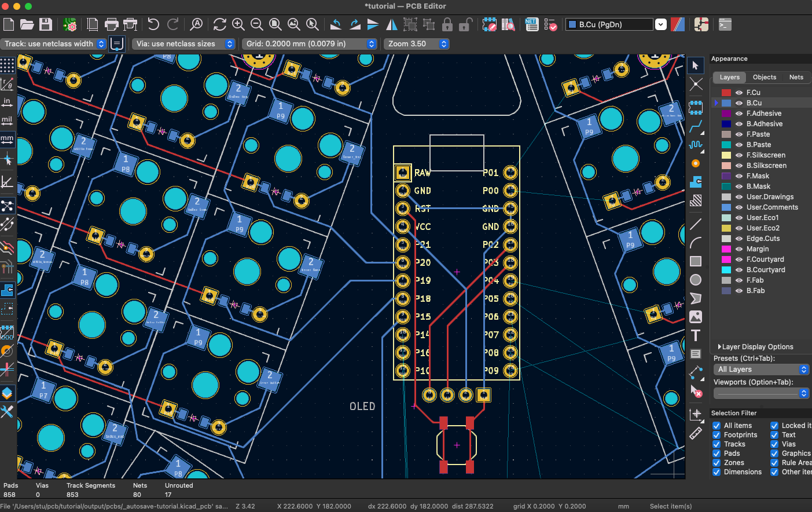Run the Design Rules Checker

549,24
